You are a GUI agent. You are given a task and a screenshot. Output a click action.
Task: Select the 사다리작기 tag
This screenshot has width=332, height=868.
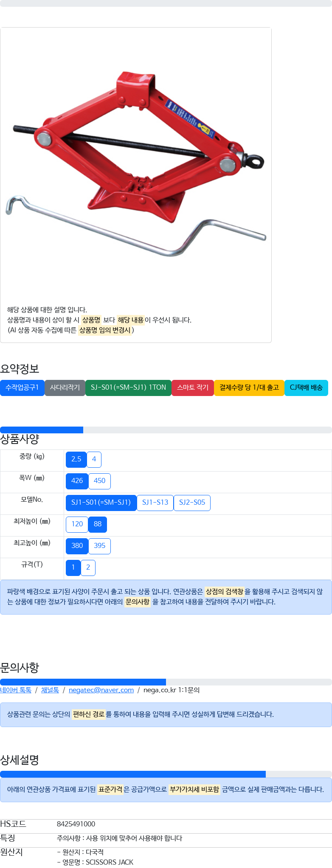[x=65, y=388]
